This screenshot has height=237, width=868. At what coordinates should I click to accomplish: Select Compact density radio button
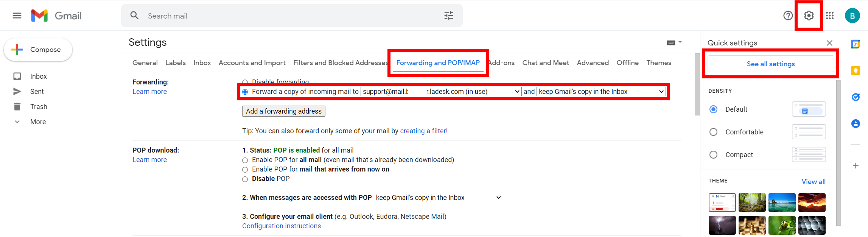[714, 155]
